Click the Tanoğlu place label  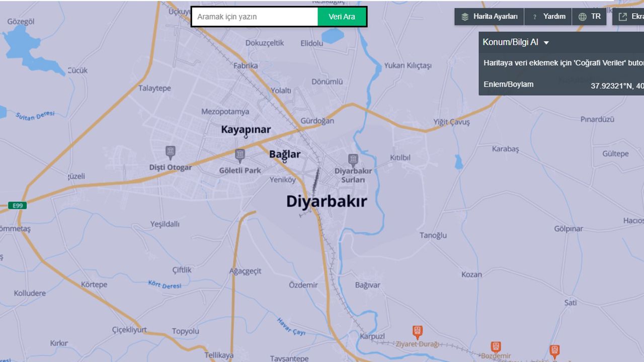[x=433, y=235]
